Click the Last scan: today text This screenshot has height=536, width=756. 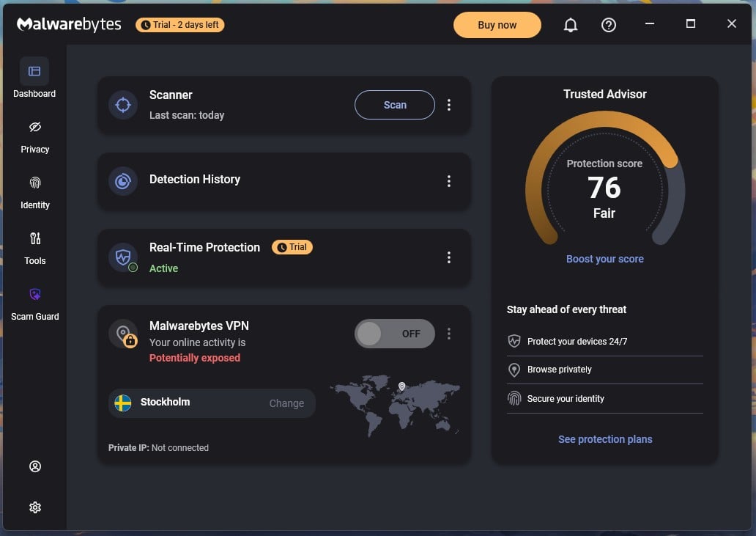(x=187, y=115)
